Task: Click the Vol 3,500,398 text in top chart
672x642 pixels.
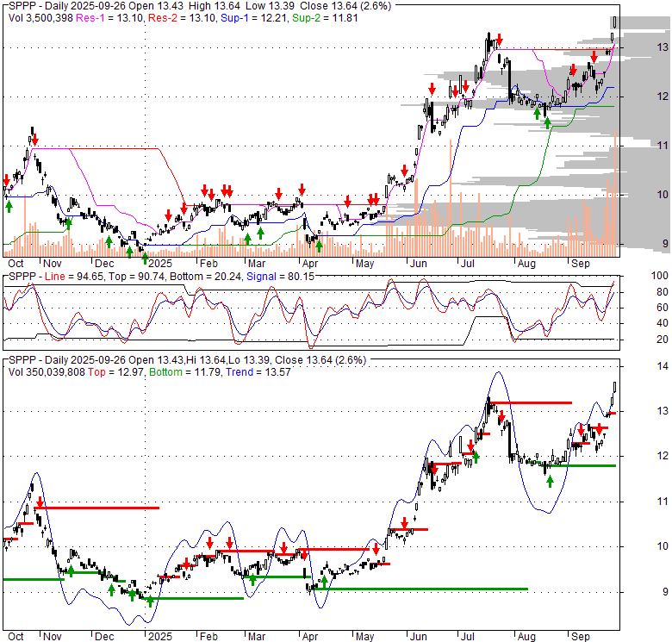Action: tap(41, 18)
